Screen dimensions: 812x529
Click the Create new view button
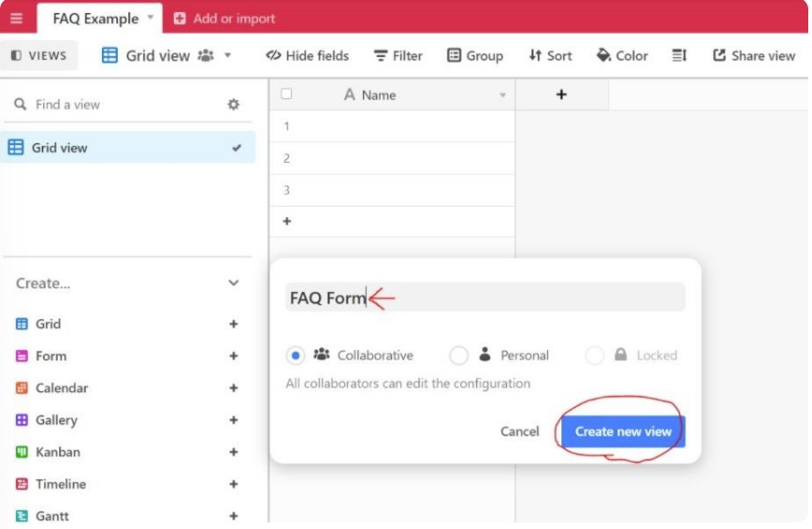coord(623,432)
